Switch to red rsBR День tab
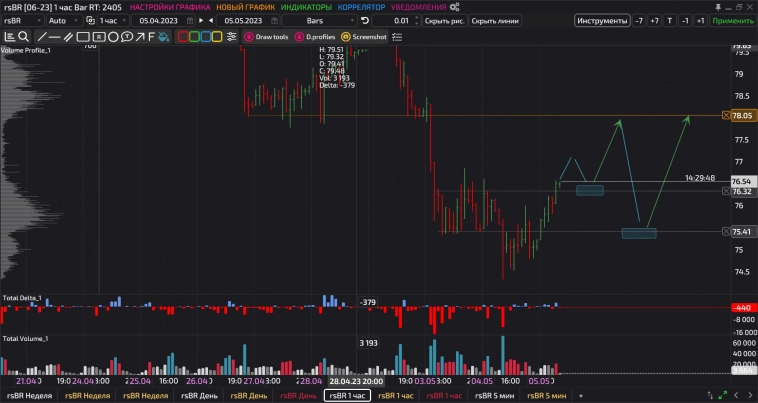The width and height of the screenshot is (758, 403). 298,396
